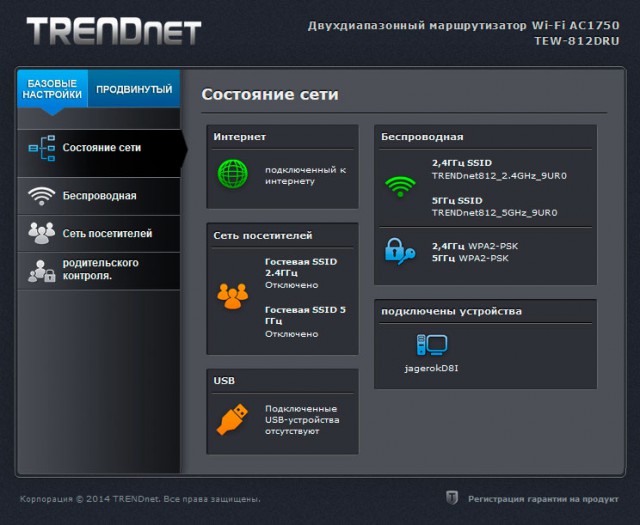The height and width of the screenshot is (525, 640).
Task: Open Регистрация гарантии на продукт link
Action: (543, 499)
